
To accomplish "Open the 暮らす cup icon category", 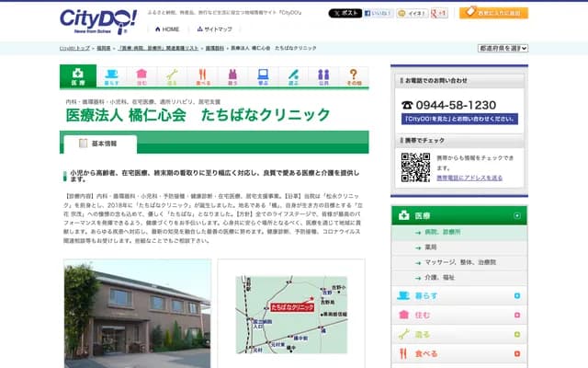I will coord(111,76).
